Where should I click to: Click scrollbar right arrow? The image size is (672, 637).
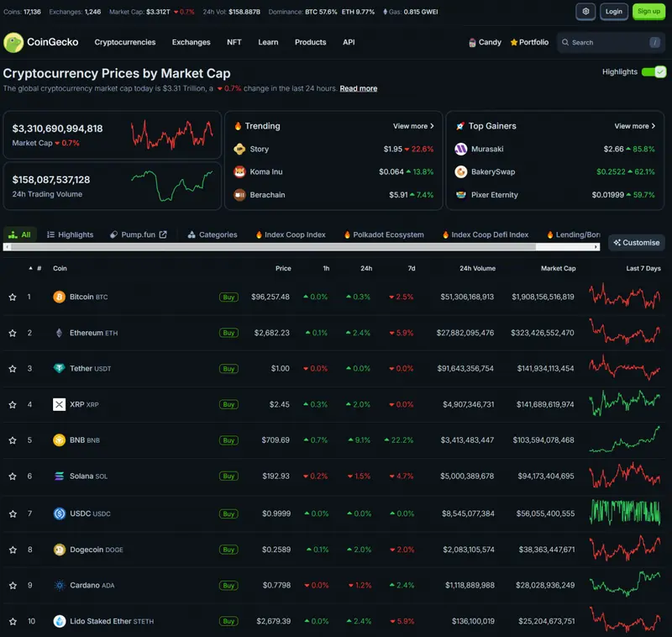pyautogui.click(x=596, y=246)
